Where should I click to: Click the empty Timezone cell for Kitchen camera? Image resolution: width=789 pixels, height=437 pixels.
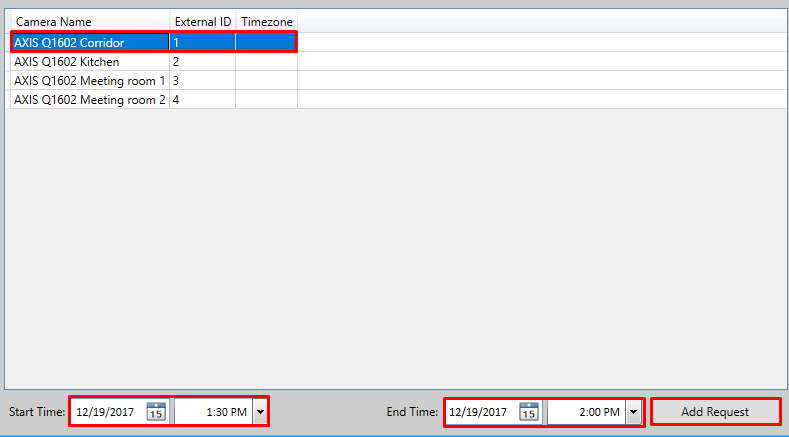tap(267, 61)
